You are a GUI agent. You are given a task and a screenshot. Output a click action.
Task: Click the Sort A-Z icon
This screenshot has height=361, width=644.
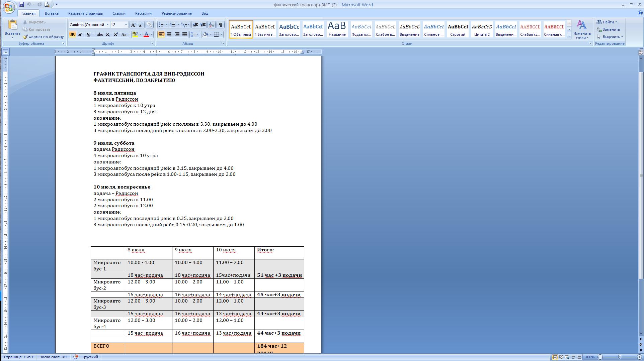(x=212, y=25)
